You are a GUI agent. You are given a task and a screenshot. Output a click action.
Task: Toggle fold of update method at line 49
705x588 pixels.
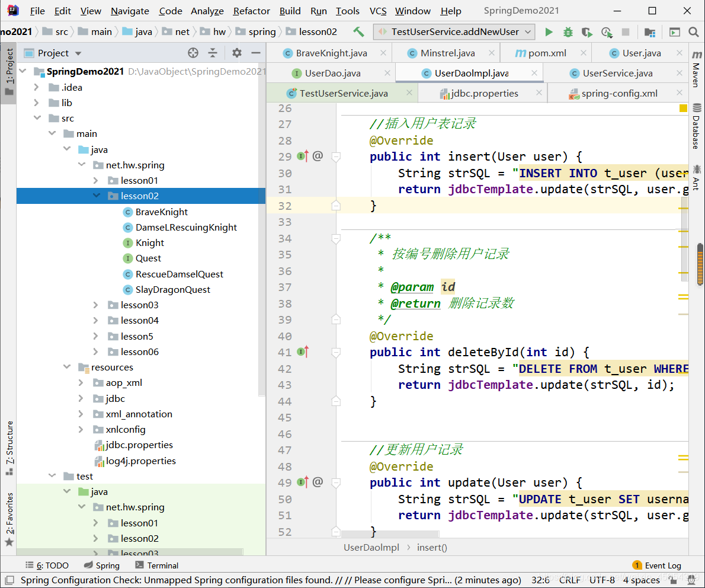point(336,482)
